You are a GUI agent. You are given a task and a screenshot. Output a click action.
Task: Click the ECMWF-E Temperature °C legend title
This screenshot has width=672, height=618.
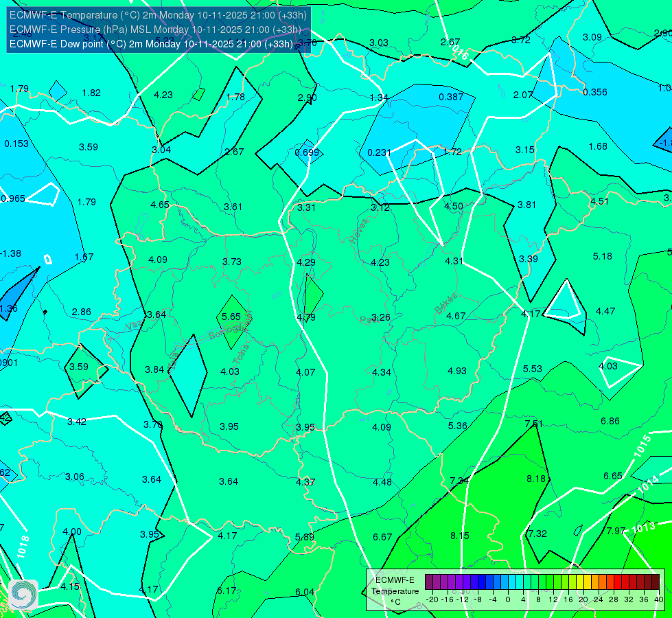[395, 591]
